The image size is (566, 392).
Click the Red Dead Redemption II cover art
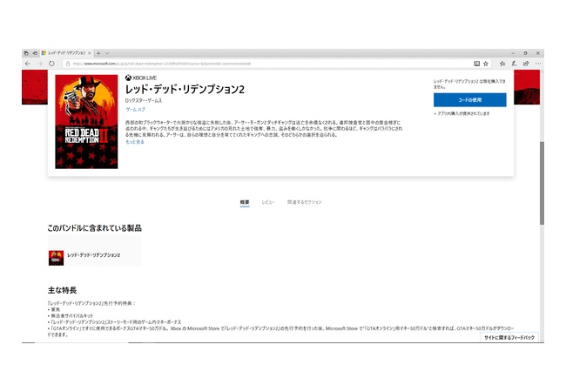click(x=86, y=122)
